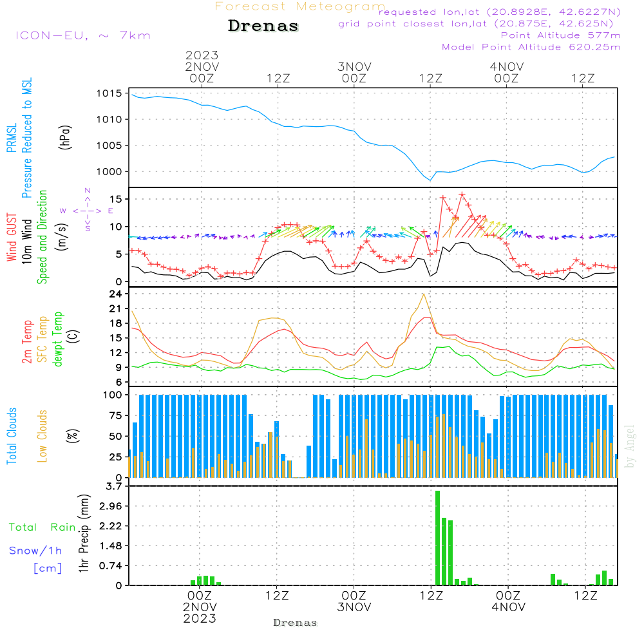Click the '(hPa)' unit label

65,137
